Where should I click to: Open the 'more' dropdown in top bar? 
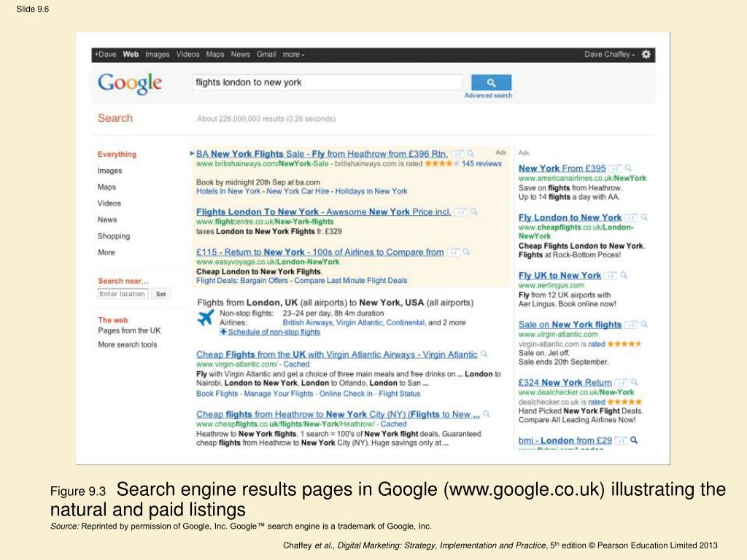(x=293, y=54)
